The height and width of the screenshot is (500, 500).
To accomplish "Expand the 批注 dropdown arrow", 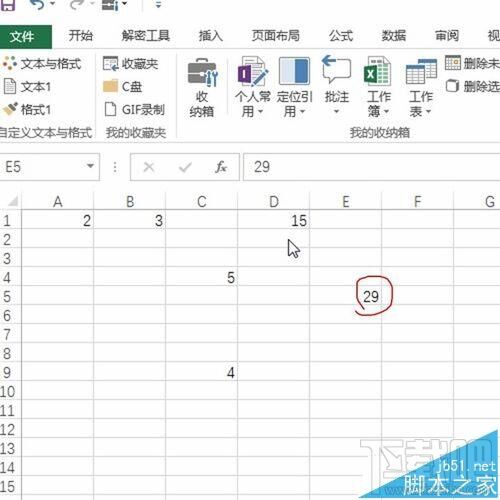I will click(336, 112).
